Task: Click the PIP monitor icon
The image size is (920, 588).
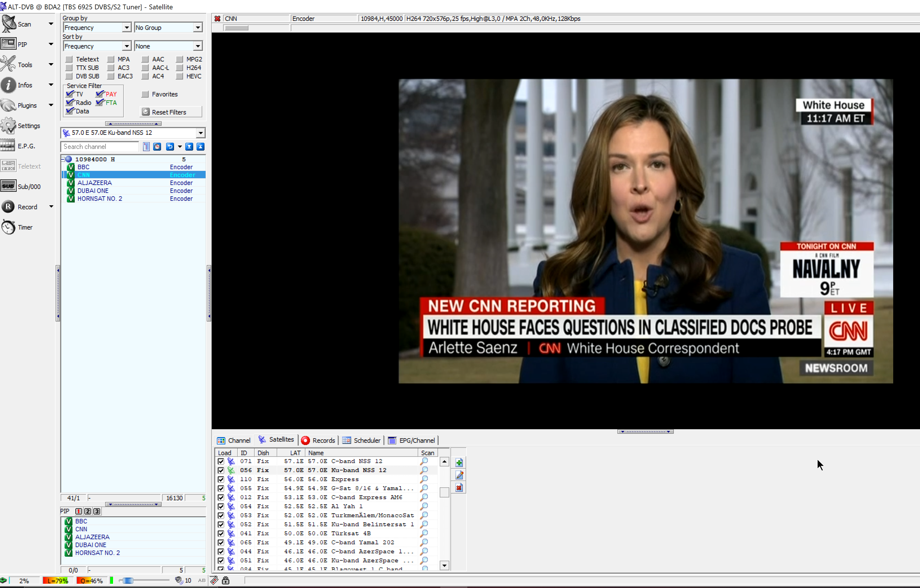Action: [x=8, y=44]
